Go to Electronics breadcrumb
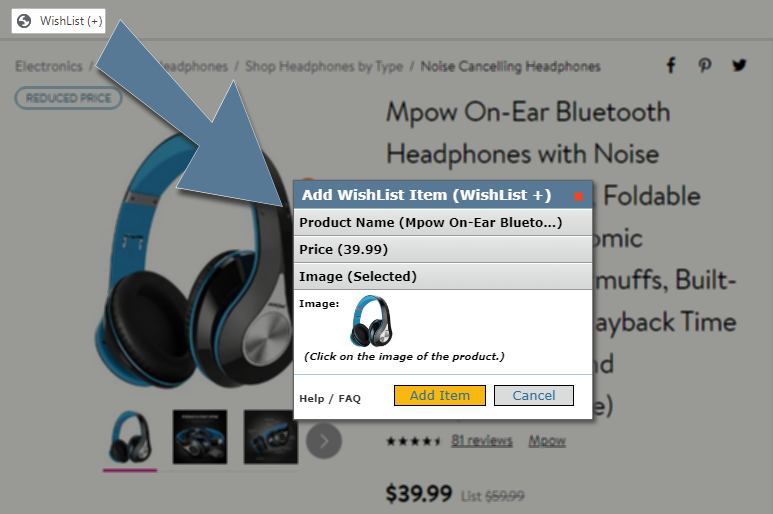The width and height of the screenshot is (773, 514). pos(49,66)
